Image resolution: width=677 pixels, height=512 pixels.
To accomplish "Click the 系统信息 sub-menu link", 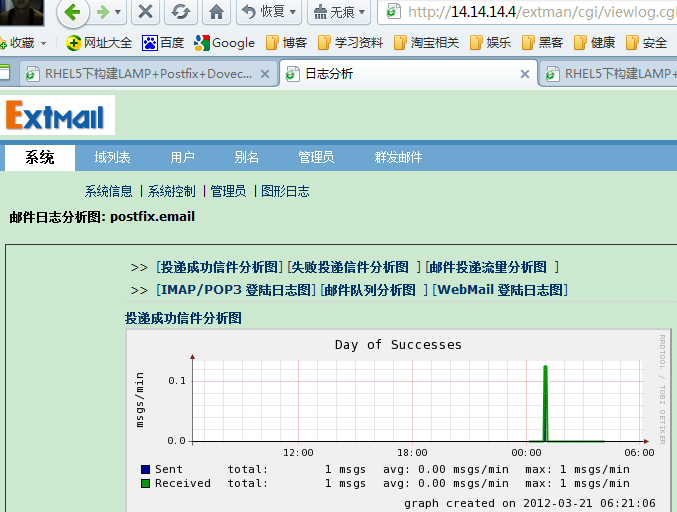I will pyautogui.click(x=108, y=191).
